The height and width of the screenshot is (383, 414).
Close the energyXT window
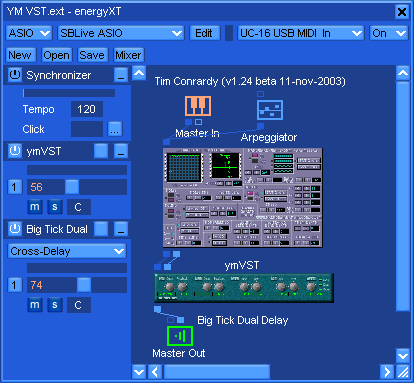[x=402, y=12]
